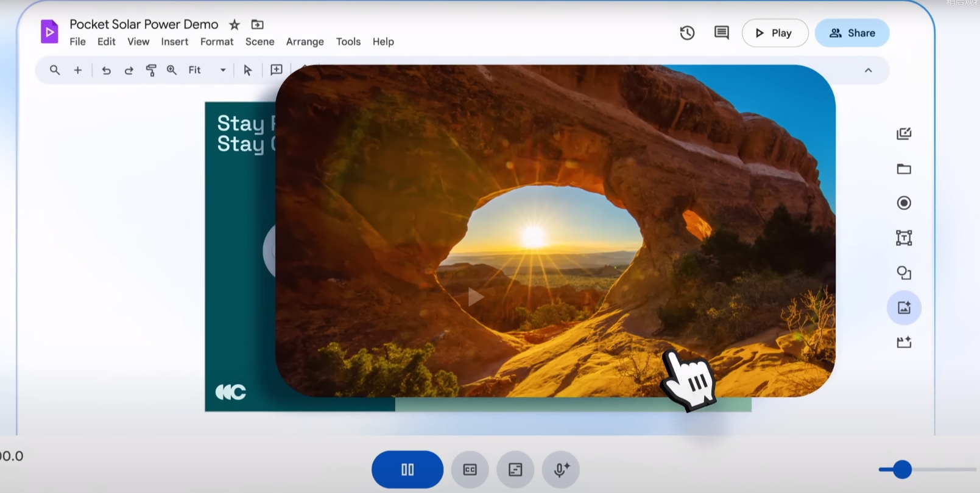
Task: Toggle the closed captions button
Action: coord(470,469)
